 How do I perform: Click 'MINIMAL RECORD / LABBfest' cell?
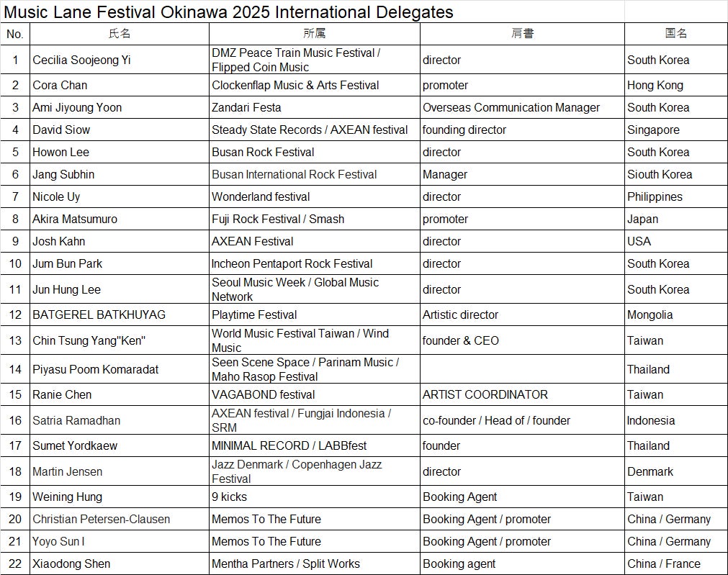[x=315, y=445]
